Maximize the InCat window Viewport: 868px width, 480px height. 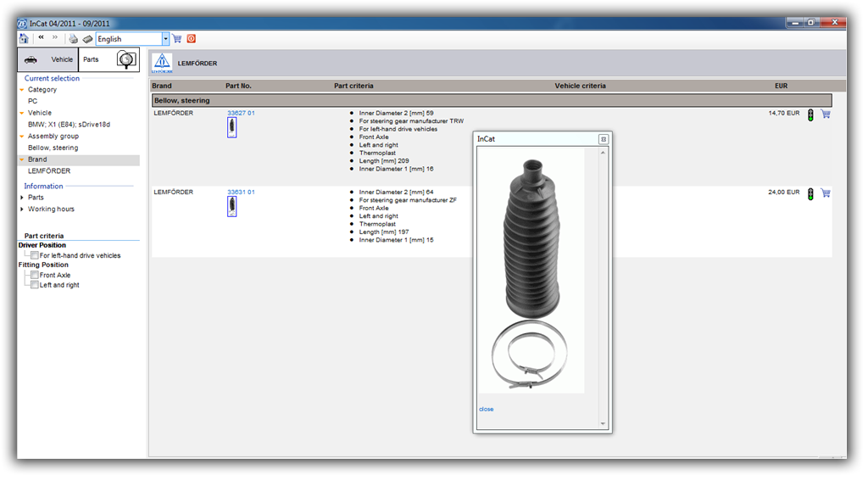(x=811, y=23)
